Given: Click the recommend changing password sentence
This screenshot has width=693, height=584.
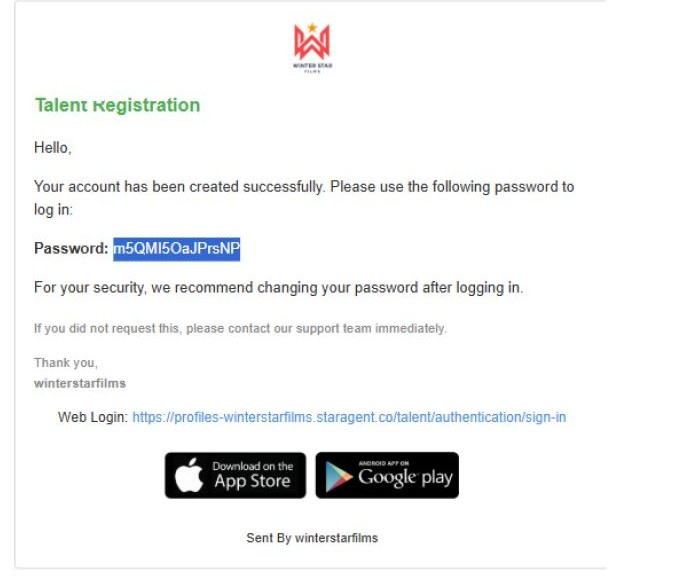Looking at the screenshot, I should pyautogui.click(x=278, y=288).
